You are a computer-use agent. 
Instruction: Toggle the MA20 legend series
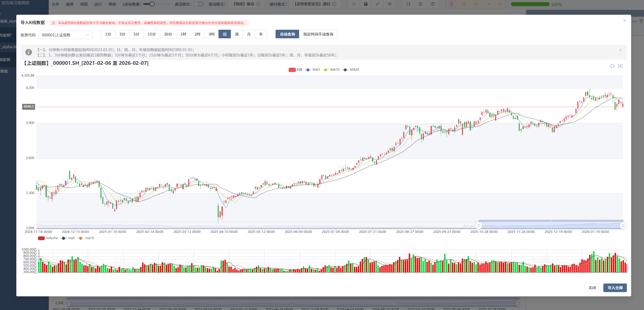(x=351, y=70)
